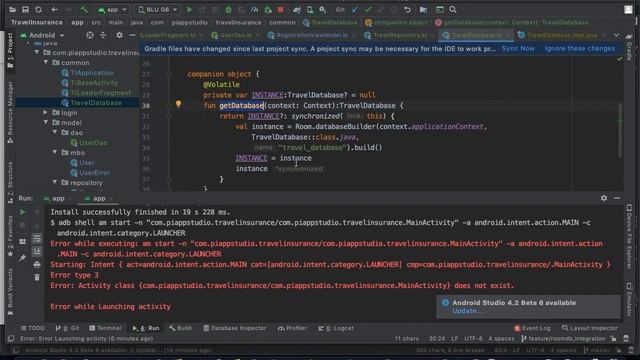Open the Profile app gauge icon
Viewport: 640px width, 360px height.
click(x=254, y=9)
